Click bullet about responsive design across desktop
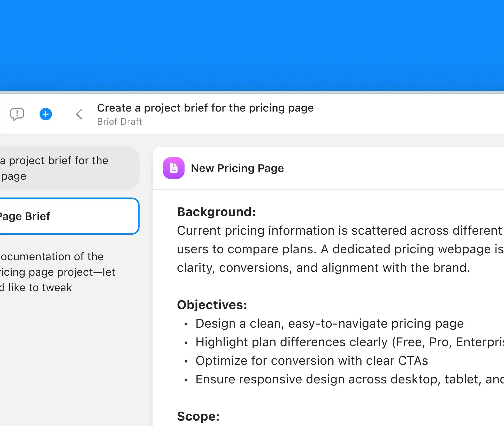The image size is (504, 426). coord(349,380)
